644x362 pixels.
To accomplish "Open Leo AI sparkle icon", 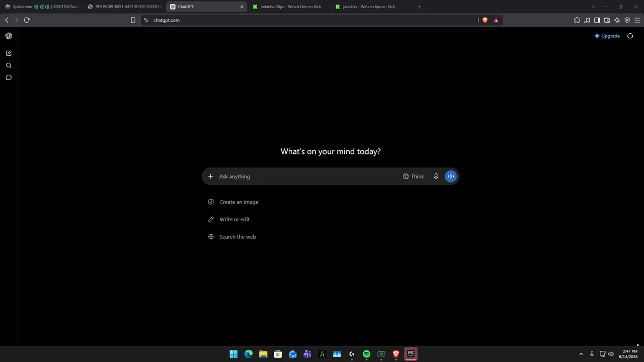I will 617,20.
